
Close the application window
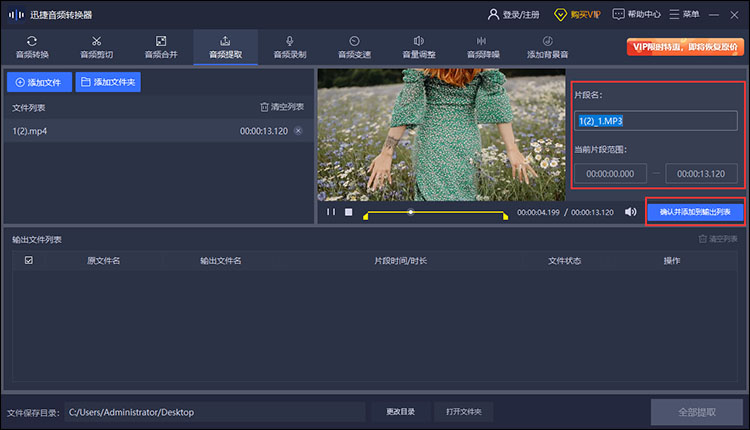point(735,15)
